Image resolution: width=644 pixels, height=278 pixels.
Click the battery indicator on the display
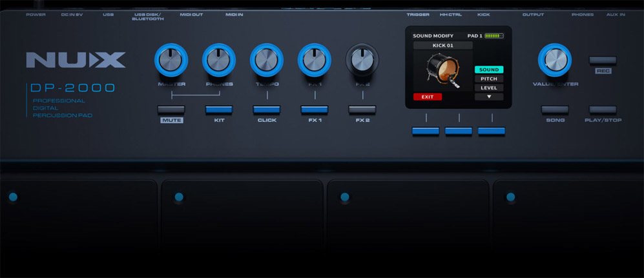tap(494, 35)
